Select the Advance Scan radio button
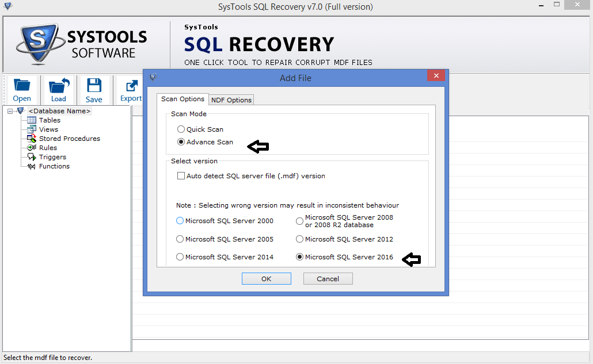The width and height of the screenshot is (593, 364). [181, 142]
